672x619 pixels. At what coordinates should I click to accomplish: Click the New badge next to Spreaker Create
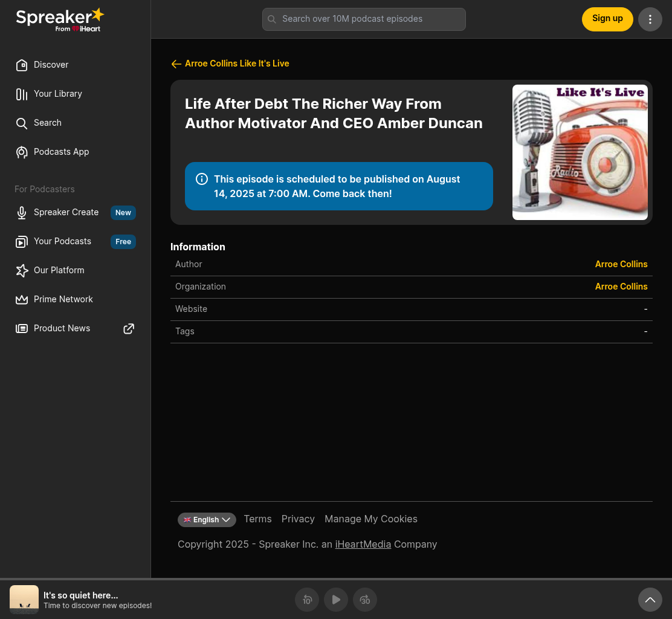click(123, 213)
